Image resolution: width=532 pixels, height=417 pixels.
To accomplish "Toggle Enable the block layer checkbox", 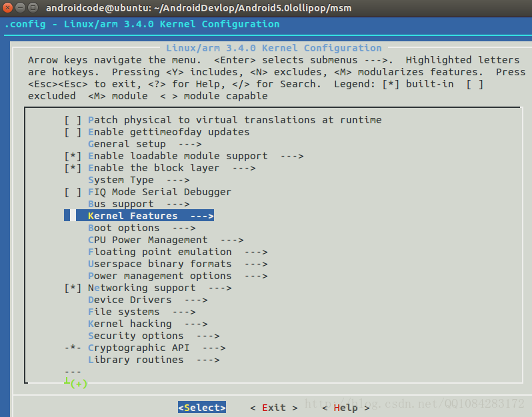I will (x=73, y=168).
